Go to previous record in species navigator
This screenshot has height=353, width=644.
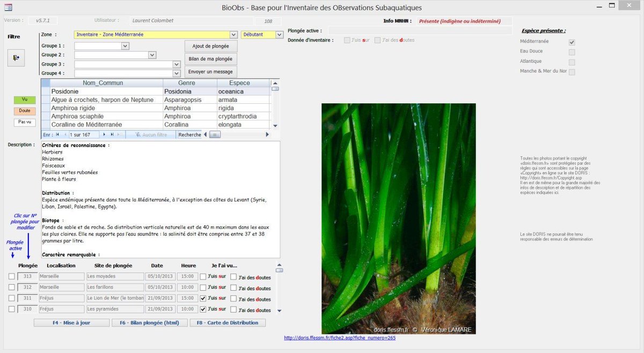[x=65, y=134]
